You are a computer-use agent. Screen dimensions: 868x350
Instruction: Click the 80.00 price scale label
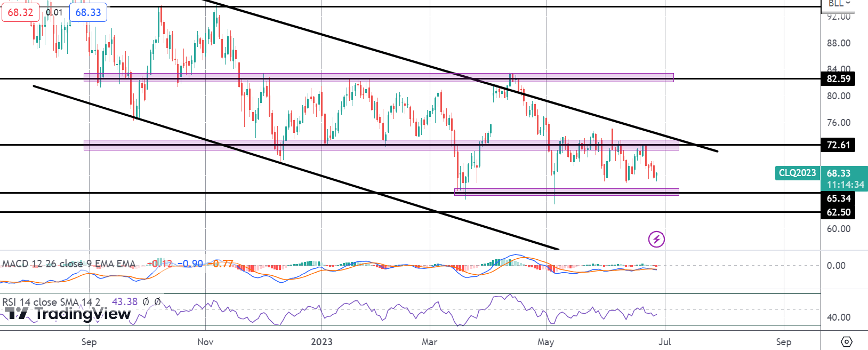pos(839,96)
